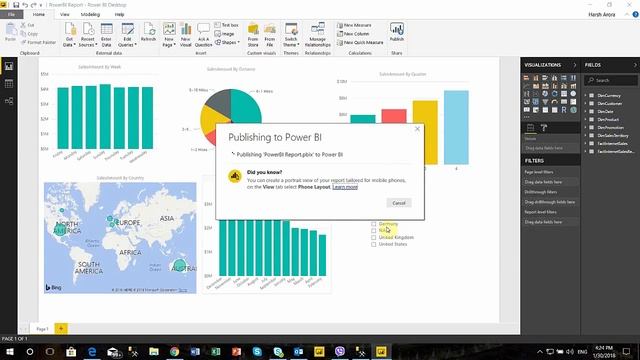The width and height of the screenshot is (640, 360).
Task: Add a new page with the plus button
Action: [61, 329]
